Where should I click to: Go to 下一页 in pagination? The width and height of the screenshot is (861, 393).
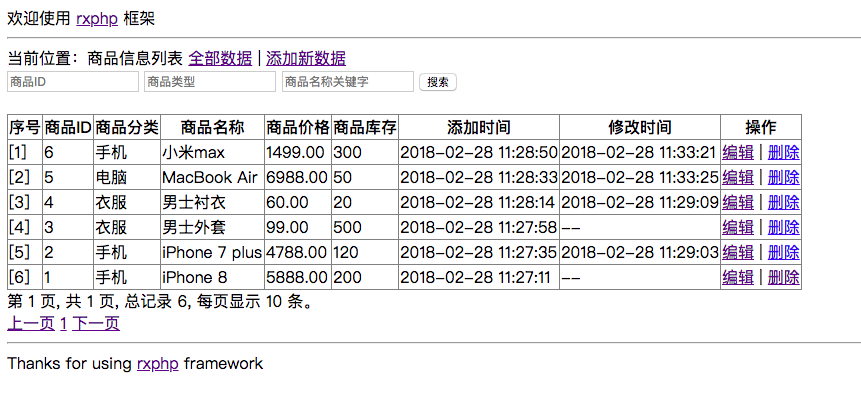(96, 324)
